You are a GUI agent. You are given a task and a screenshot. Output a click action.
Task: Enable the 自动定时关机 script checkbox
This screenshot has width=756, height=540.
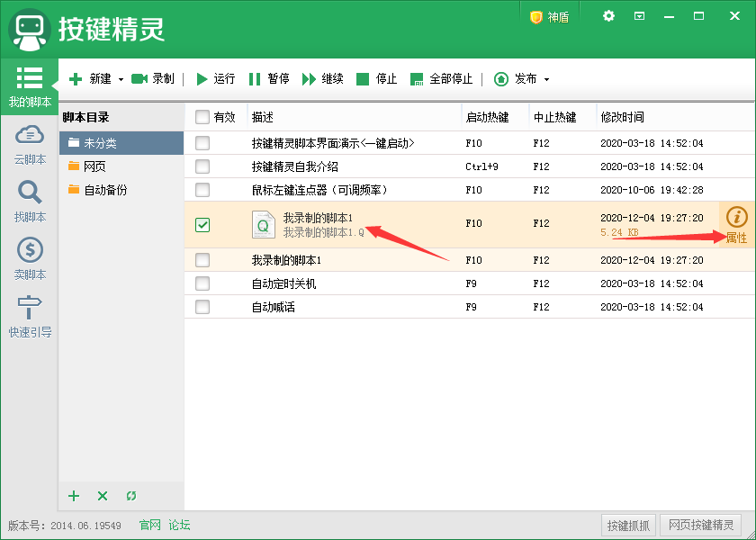(x=202, y=283)
